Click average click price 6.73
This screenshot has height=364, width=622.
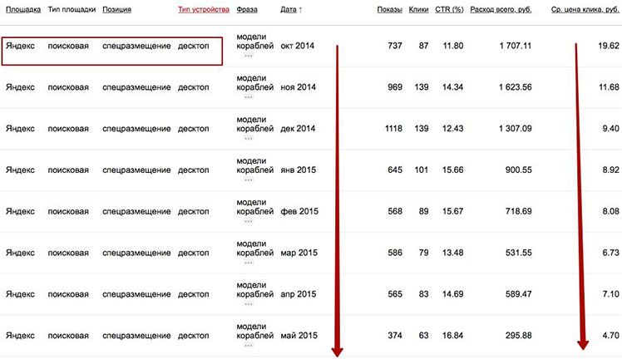(611, 253)
